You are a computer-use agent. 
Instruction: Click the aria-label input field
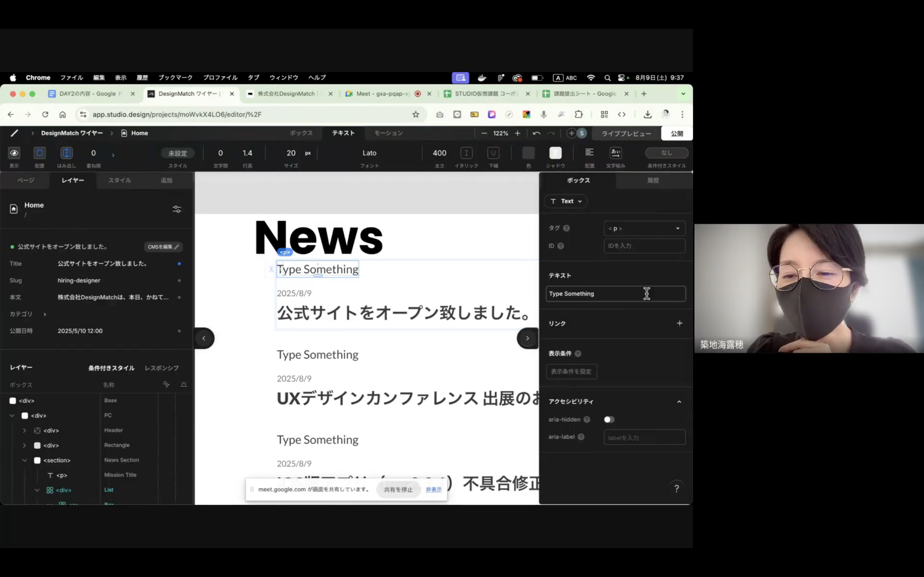click(x=644, y=437)
